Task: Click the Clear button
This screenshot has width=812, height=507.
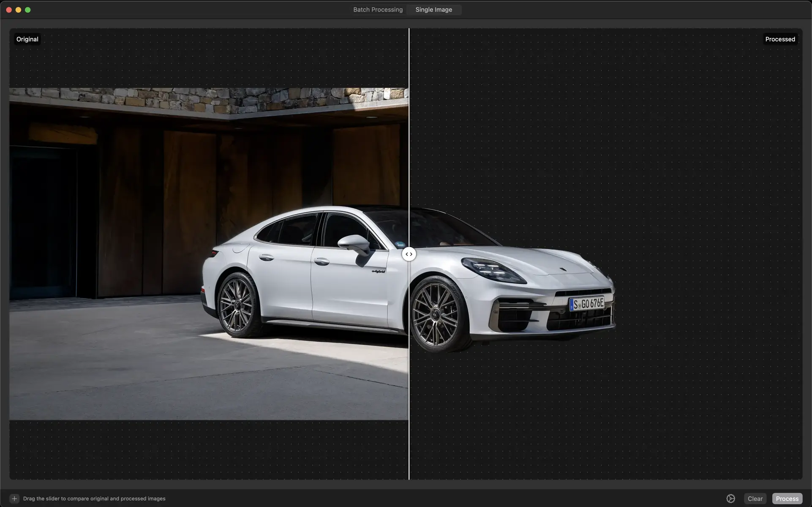Action: tap(755, 499)
